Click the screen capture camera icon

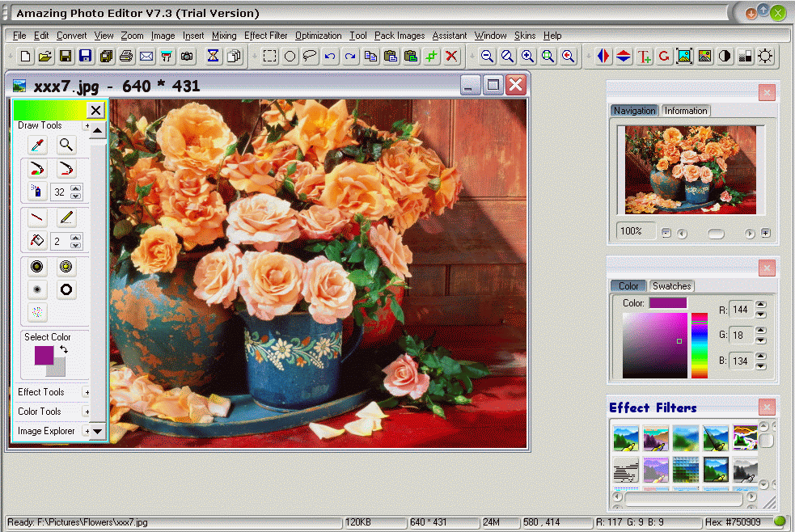[187, 56]
